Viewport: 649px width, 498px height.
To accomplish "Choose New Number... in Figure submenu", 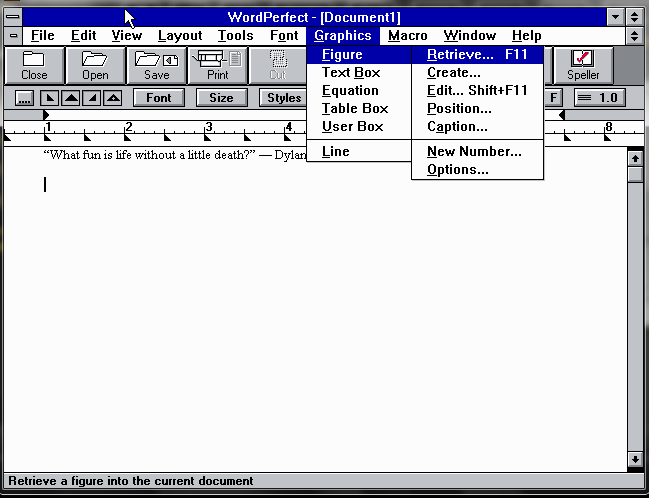I will pyautogui.click(x=477, y=152).
